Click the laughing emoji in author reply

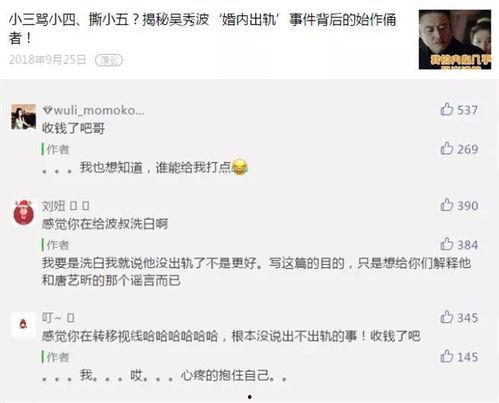tap(240, 167)
